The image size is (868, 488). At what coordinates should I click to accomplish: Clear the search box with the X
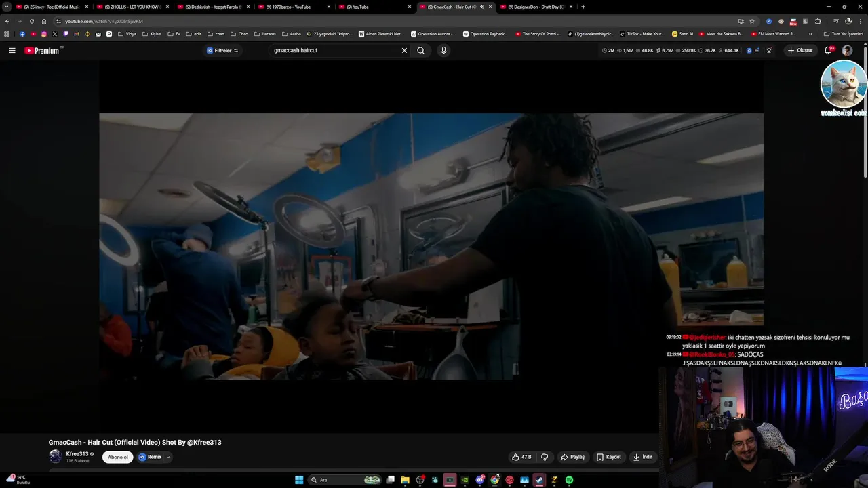click(404, 50)
